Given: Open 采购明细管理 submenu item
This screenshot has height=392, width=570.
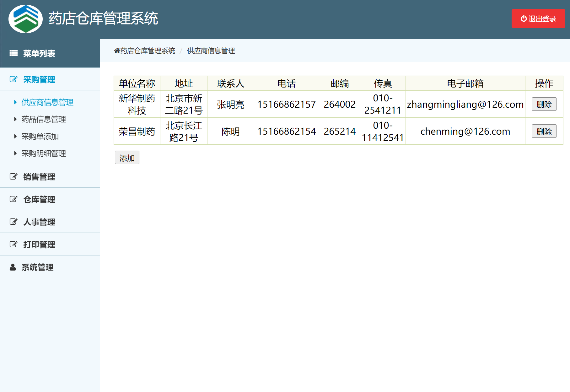Looking at the screenshot, I should pyautogui.click(x=44, y=153).
